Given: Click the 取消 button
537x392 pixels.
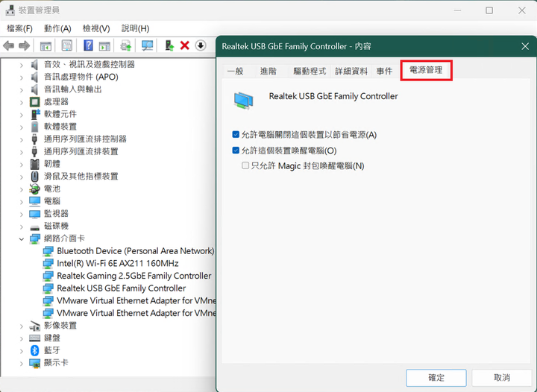Looking at the screenshot, I should tap(502, 378).
